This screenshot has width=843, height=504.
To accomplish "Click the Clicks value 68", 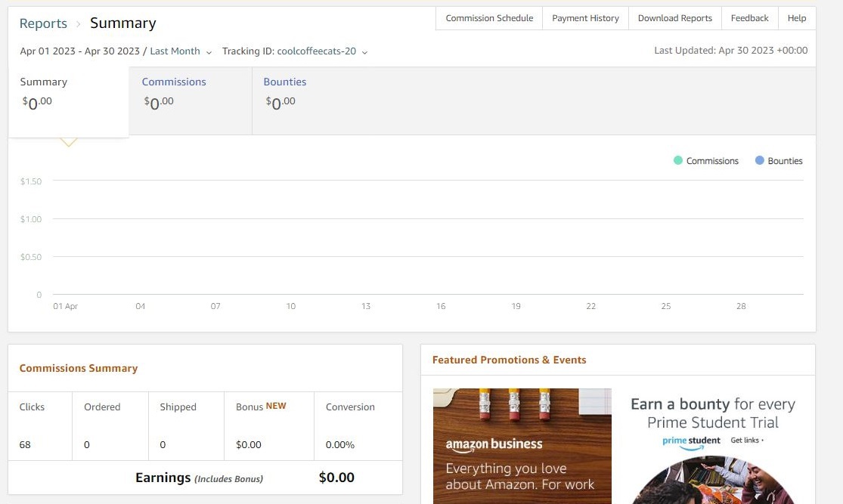I will (x=25, y=445).
